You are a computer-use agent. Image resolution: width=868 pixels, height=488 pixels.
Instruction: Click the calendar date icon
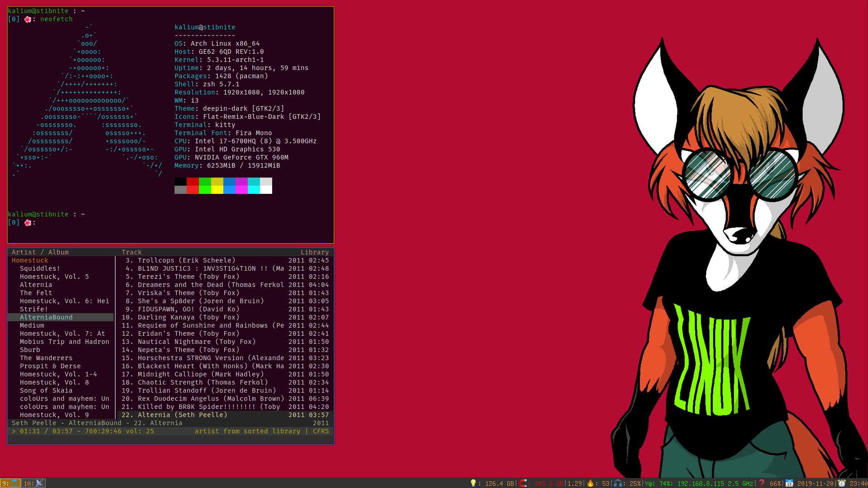click(789, 483)
